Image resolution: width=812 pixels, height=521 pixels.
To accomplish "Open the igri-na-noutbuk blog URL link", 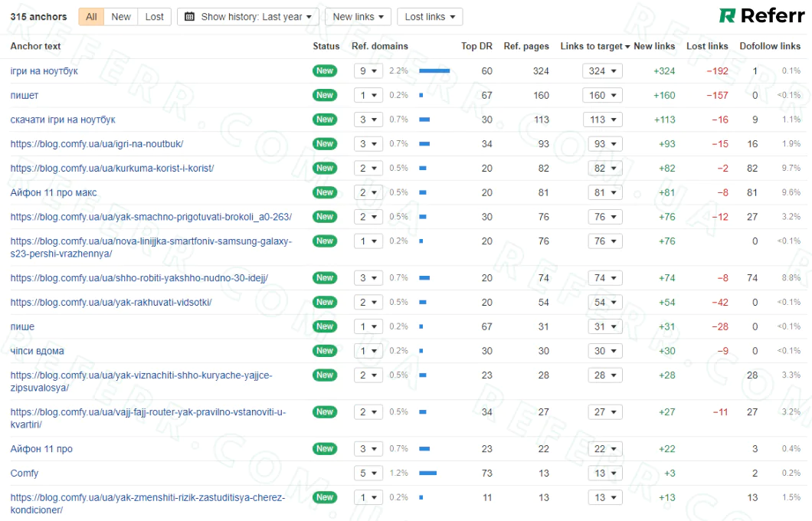I will (x=97, y=144).
